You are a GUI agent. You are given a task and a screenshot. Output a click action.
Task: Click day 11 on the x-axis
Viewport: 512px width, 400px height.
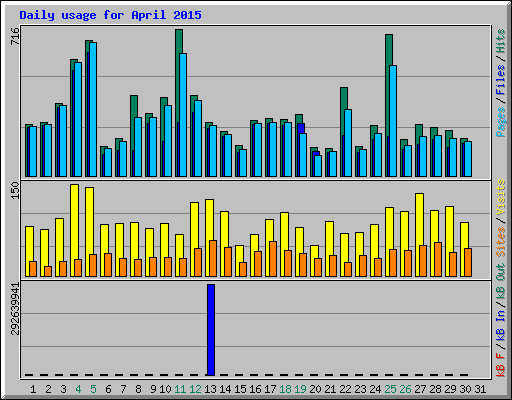point(180,389)
